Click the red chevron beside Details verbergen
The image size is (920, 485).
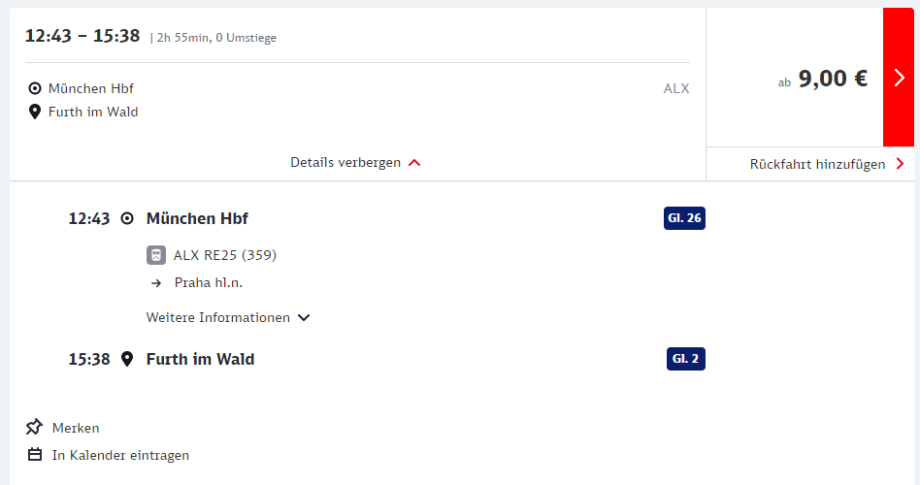[x=414, y=163]
